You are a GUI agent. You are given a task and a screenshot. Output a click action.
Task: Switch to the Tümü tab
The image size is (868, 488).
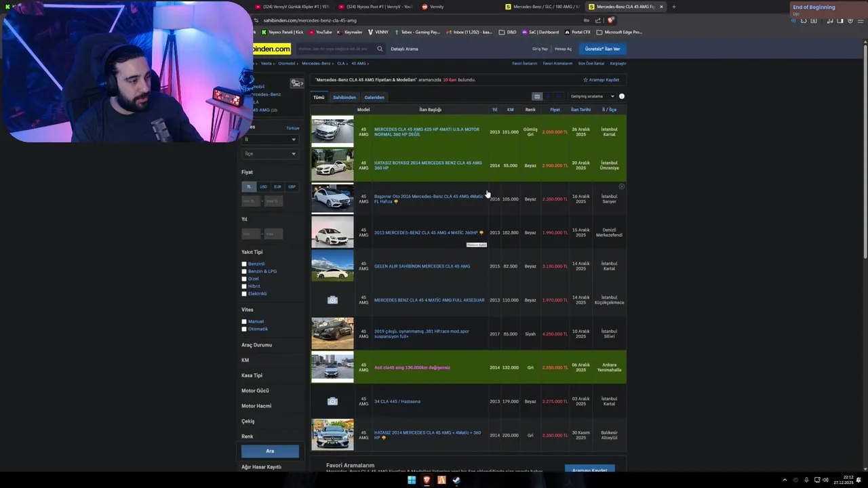[319, 97]
